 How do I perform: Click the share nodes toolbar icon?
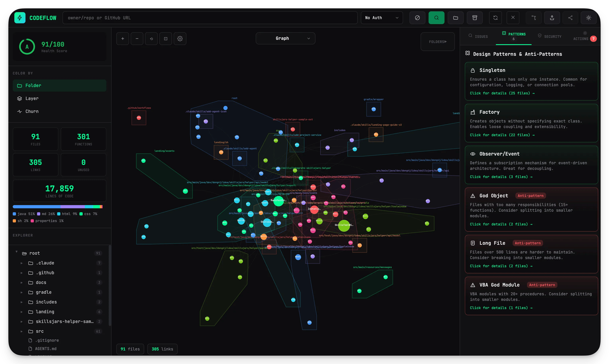point(570,18)
